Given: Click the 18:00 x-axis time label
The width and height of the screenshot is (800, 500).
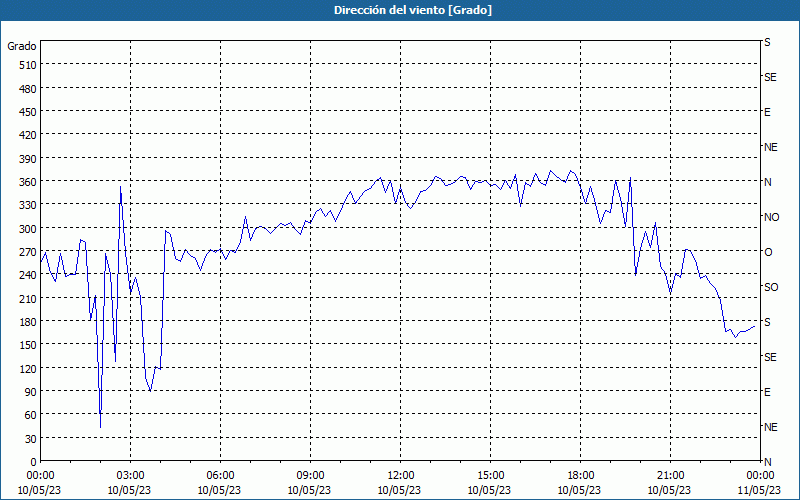Looking at the screenshot, I should coord(580,476).
